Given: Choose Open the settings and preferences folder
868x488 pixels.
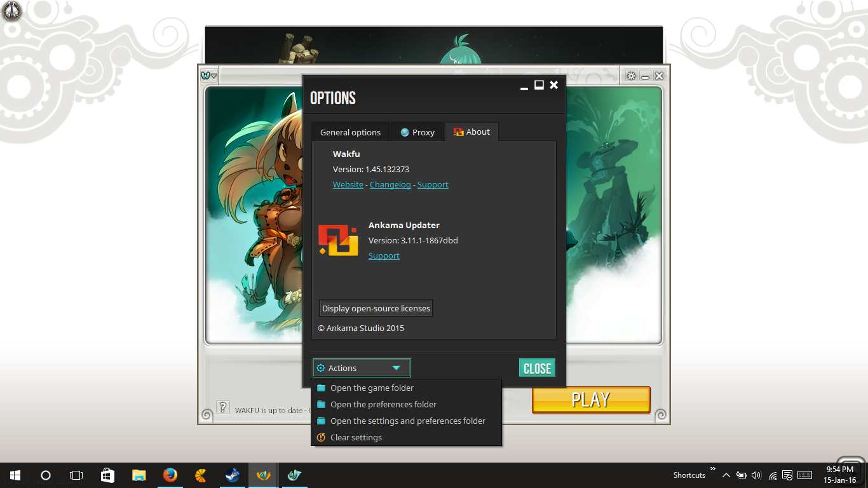Looking at the screenshot, I should pos(406,421).
